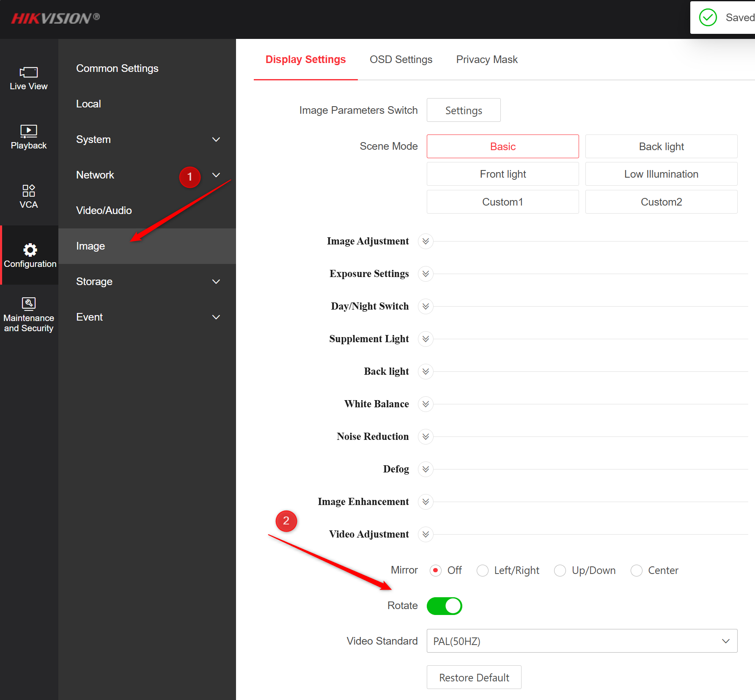
Task: Open Maintenance and Security icon
Action: coord(29,304)
